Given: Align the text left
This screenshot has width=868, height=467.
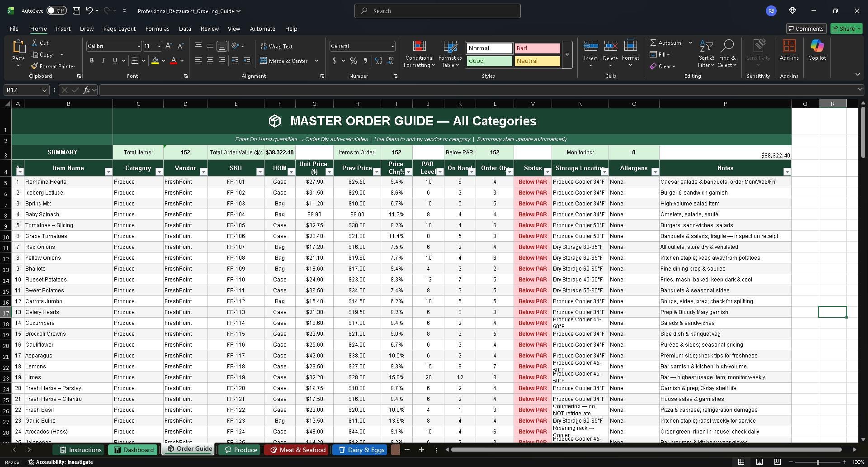Looking at the screenshot, I should [198, 61].
